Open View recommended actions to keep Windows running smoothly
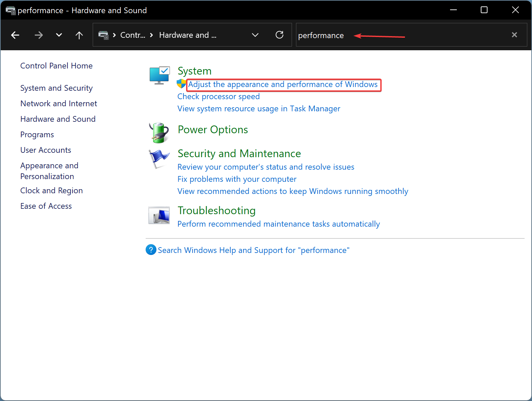The image size is (532, 401). [293, 191]
